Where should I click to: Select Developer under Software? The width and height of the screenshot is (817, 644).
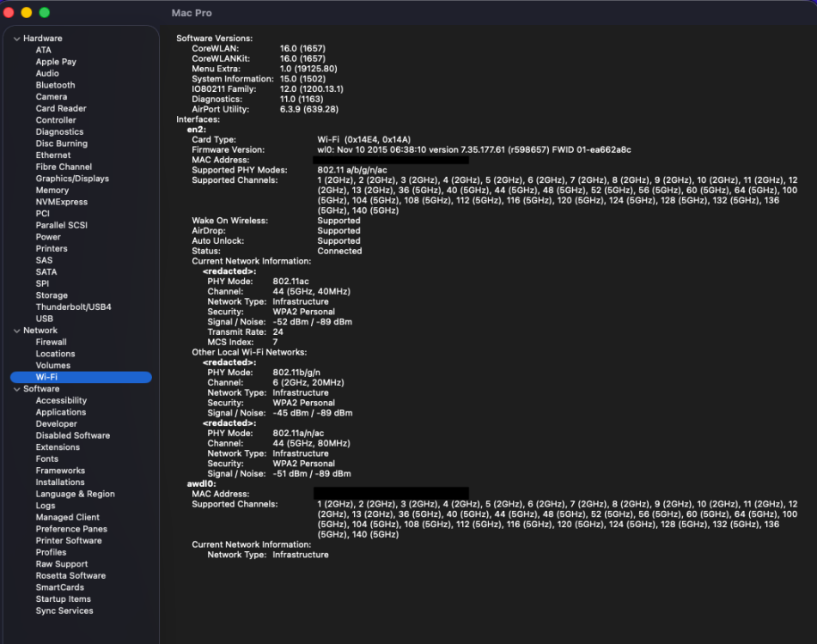coord(57,424)
